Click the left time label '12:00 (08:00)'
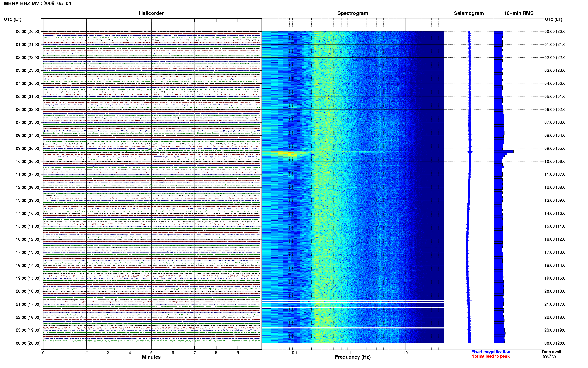Viewport: 588px width, 368px height. click(28, 187)
